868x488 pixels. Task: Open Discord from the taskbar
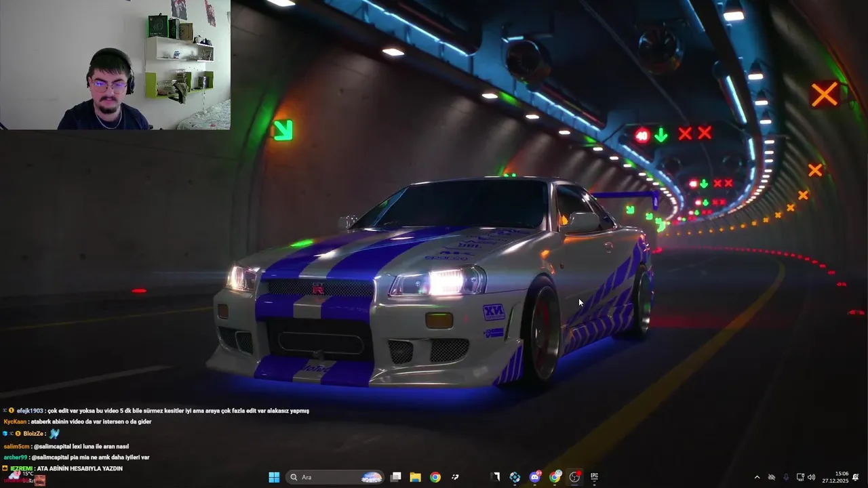[x=535, y=477]
